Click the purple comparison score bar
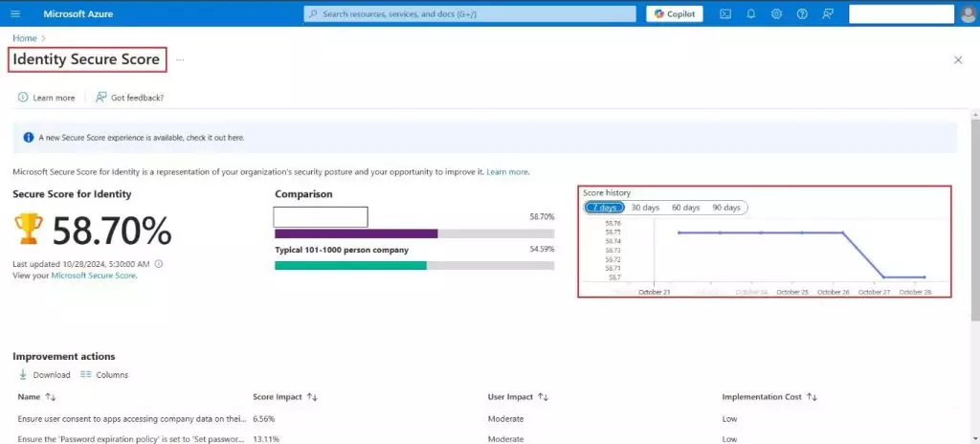This screenshot has width=980, height=444. [355, 233]
